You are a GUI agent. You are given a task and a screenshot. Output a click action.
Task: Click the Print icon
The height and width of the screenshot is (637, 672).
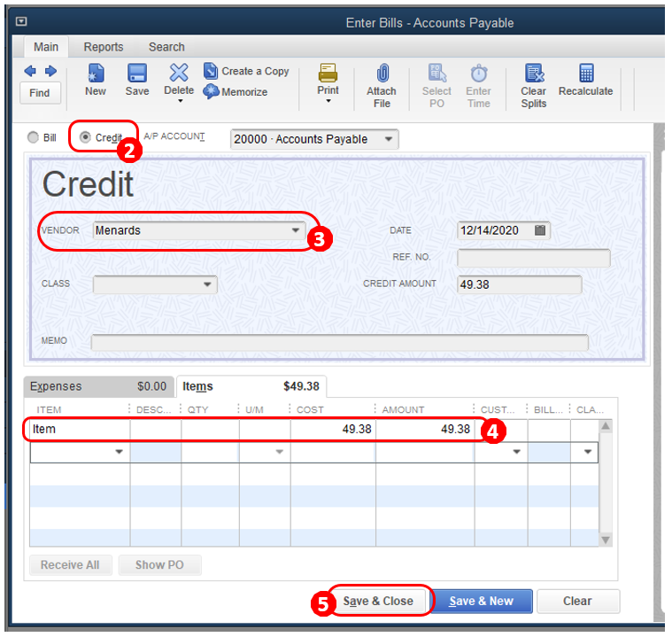[x=328, y=73]
